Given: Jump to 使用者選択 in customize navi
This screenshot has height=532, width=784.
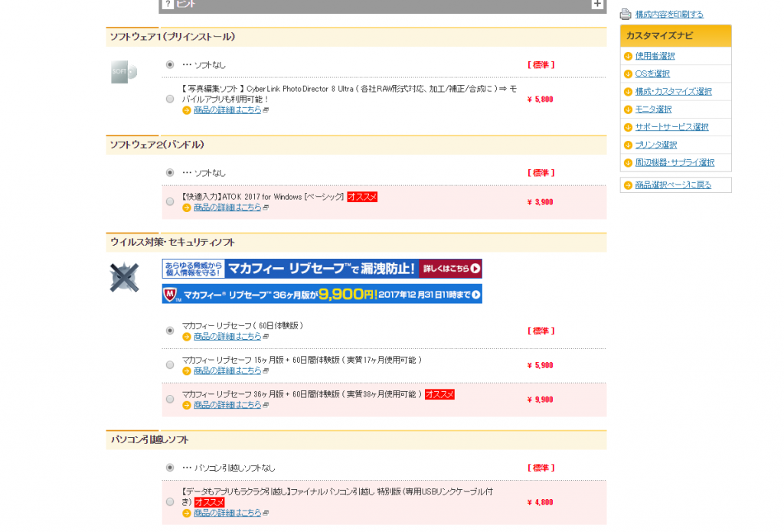Looking at the screenshot, I should 655,56.
